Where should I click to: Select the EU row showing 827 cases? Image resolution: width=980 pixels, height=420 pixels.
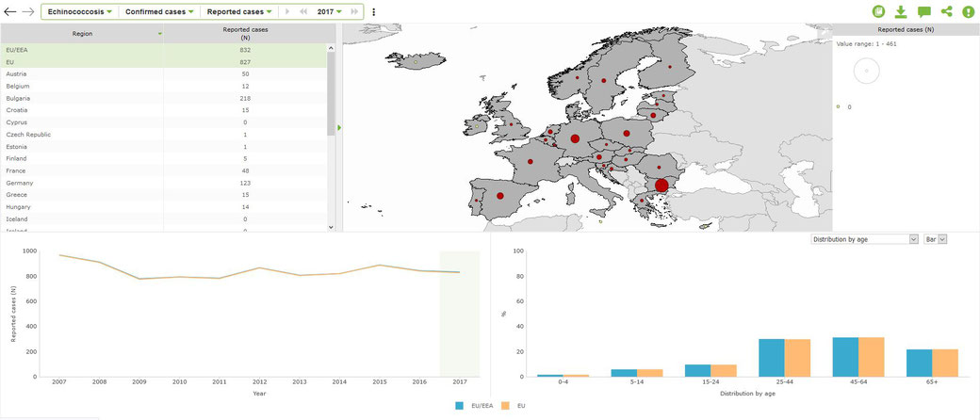(163, 62)
